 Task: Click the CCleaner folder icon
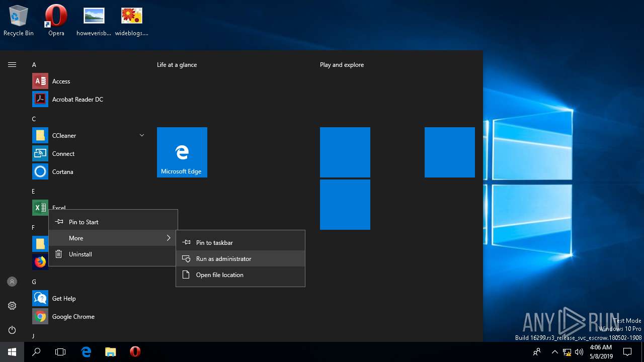[x=40, y=135]
